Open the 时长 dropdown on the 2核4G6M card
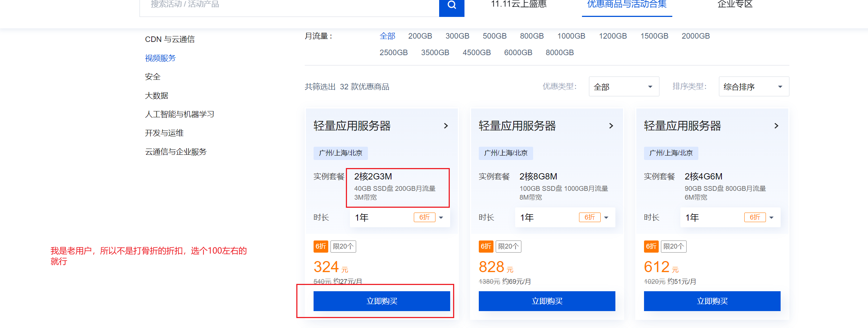The height and width of the screenshot is (328, 868). (730, 217)
